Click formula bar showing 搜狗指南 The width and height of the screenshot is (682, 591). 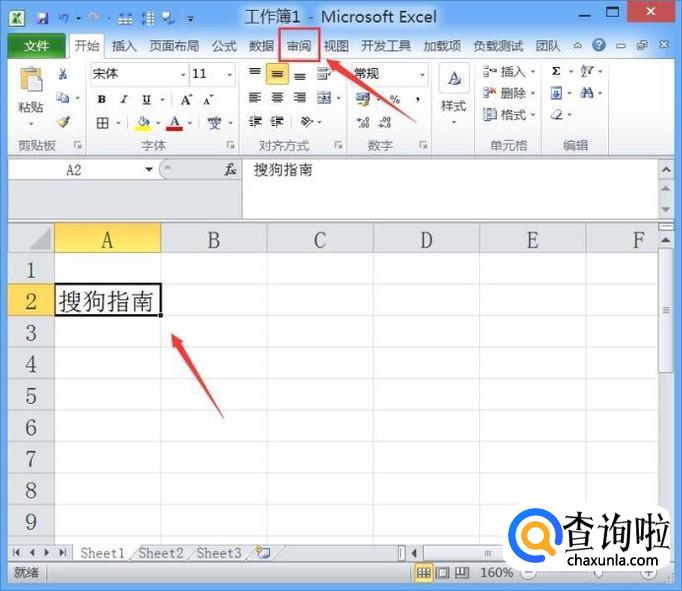[449, 189]
